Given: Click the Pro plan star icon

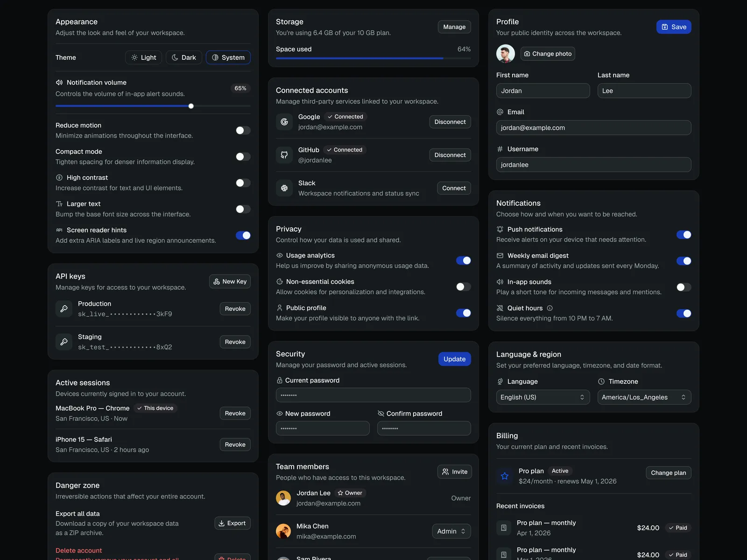Looking at the screenshot, I should tap(505, 476).
